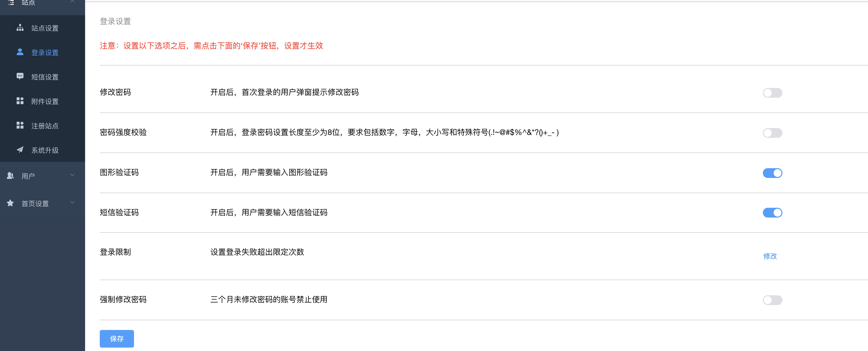Click the register site grid icon
This screenshot has width=868, height=351.
20,125
